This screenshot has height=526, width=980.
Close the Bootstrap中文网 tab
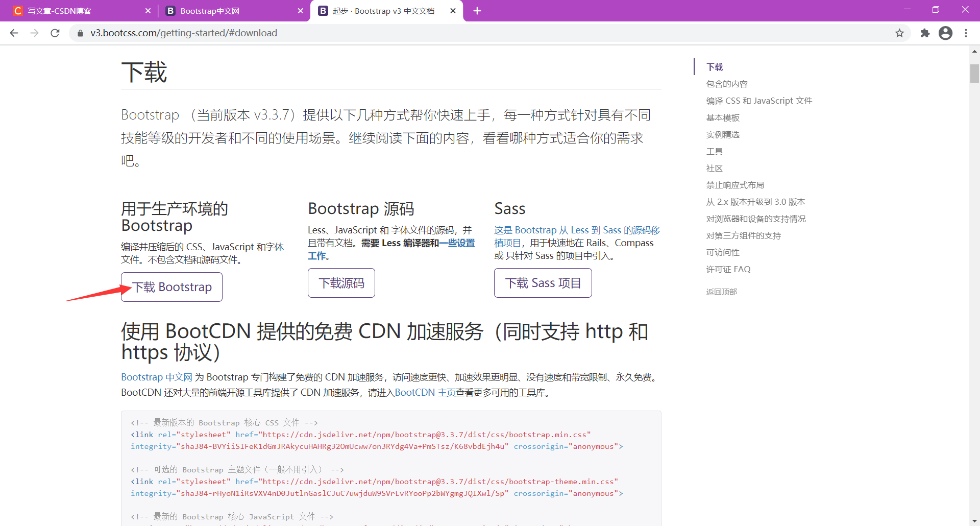click(300, 11)
